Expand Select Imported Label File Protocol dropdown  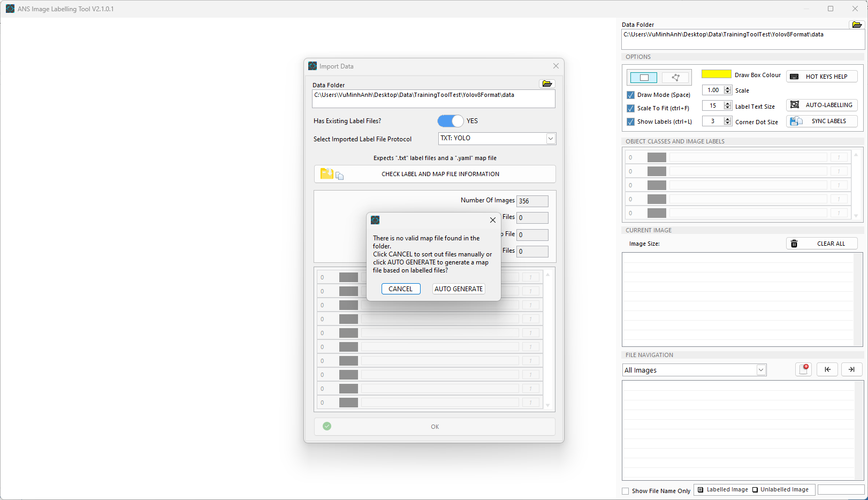[x=550, y=139]
